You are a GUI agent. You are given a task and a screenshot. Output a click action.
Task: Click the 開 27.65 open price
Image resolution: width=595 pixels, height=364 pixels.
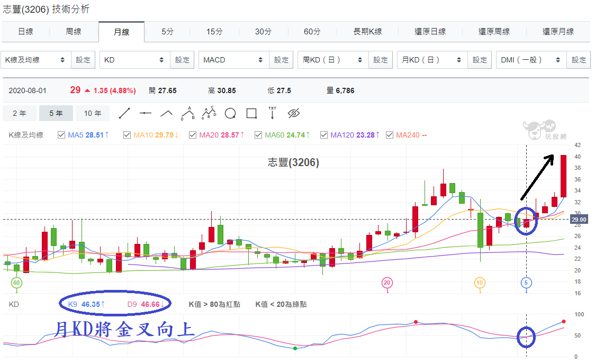click(163, 90)
